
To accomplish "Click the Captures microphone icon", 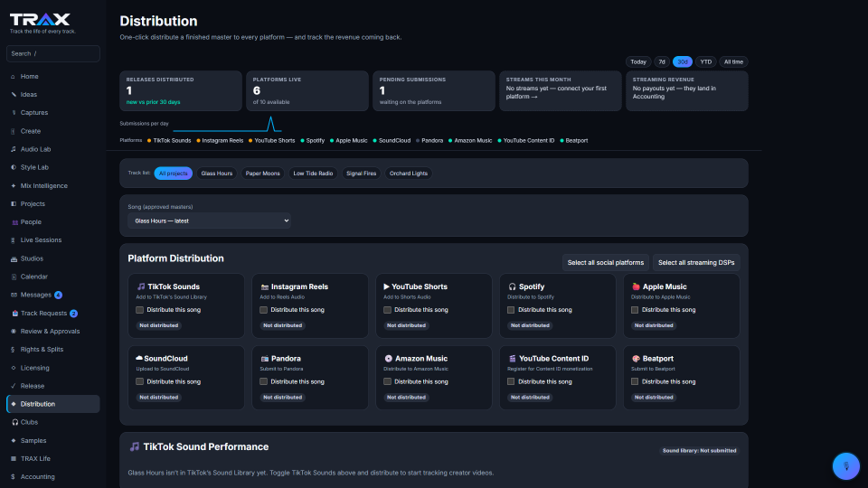I will pyautogui.click(x=14, y=113).
